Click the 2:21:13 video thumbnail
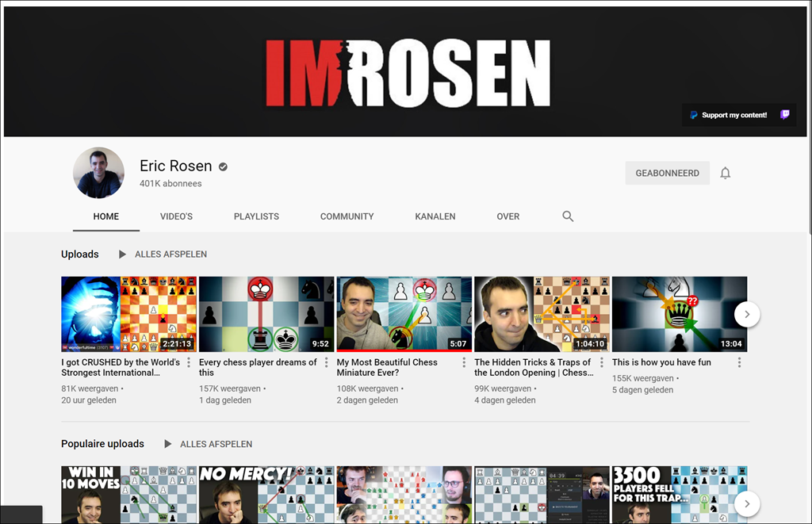The width and height of the screenshot is (812, 524). (129, 314)
